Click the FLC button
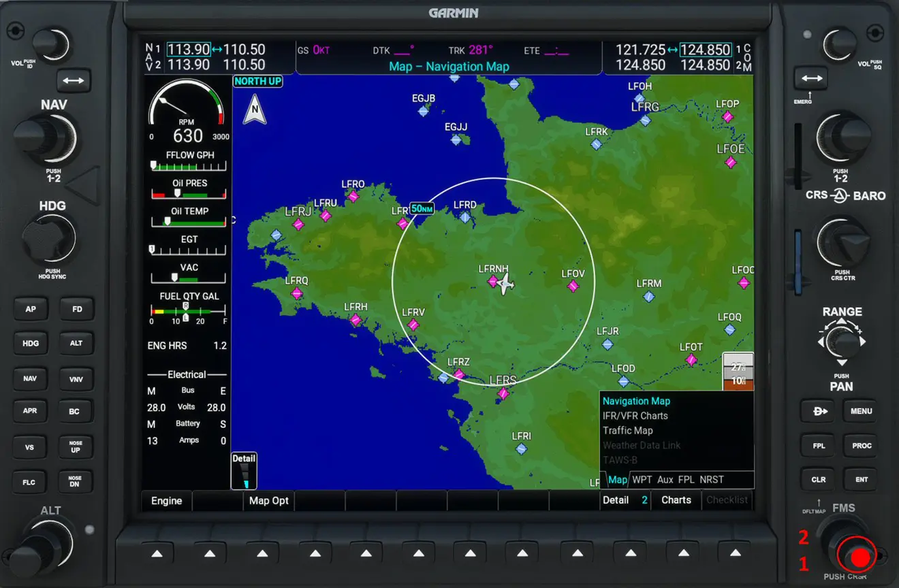The height and width of the screenshot is (588, 899). 29,483
